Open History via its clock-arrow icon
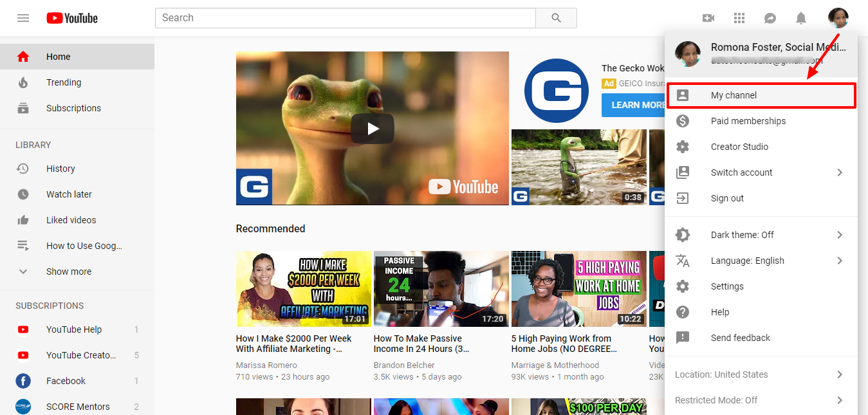The image size is (868, 415). pos(23,169)
